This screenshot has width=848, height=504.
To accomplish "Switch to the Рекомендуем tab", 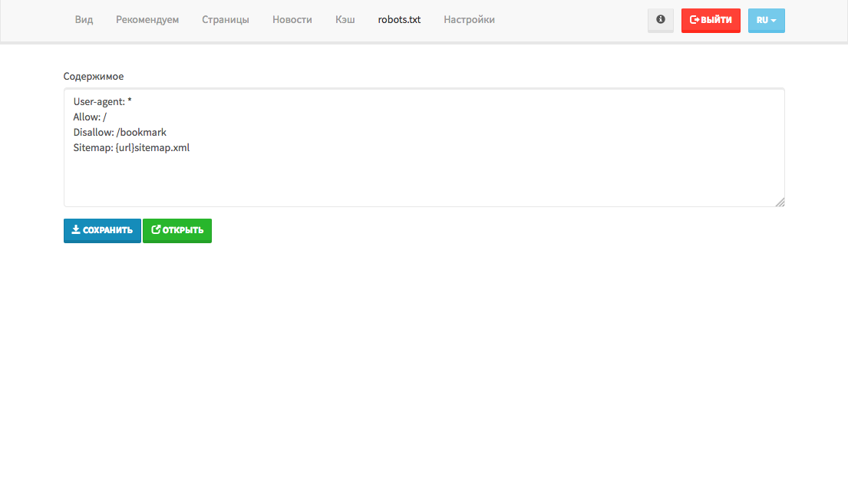I will (x=147, y=20).
